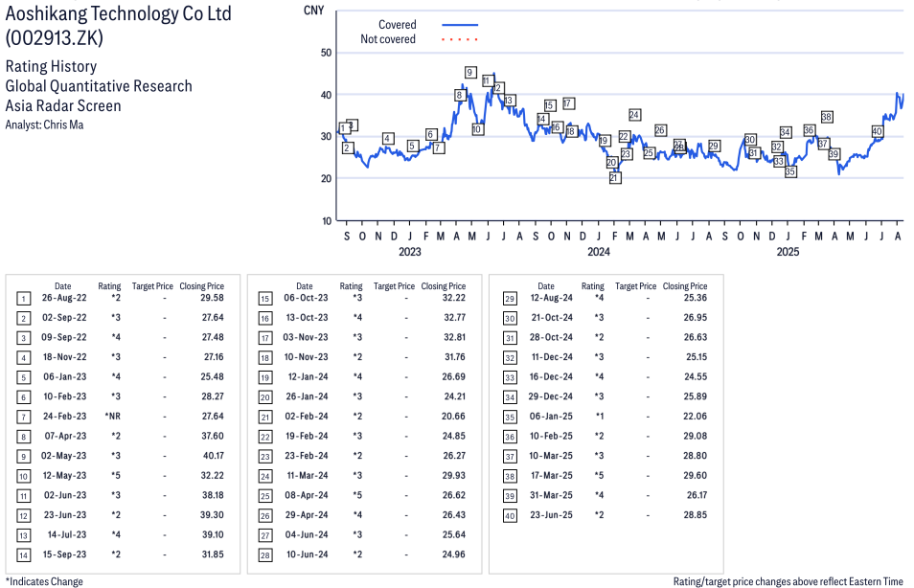Click the 17-Mar-25 date cell
The image size is (914, 588).
[552, 476]
